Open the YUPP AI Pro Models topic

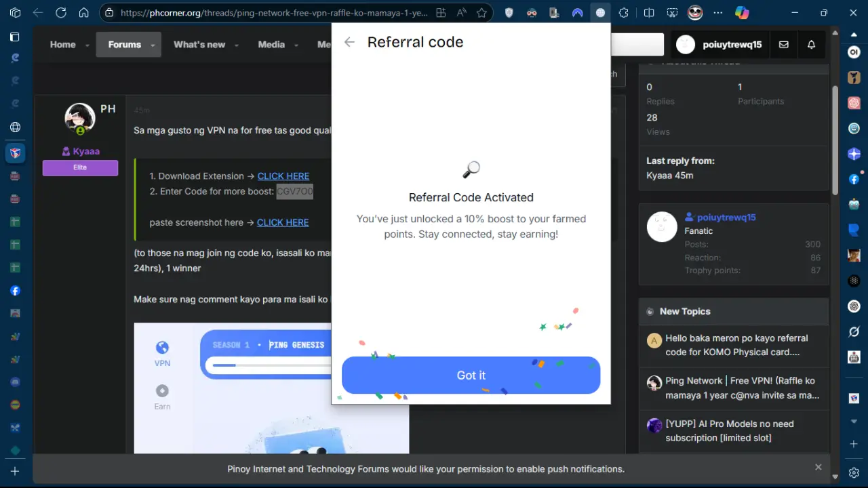[x=730, y=431]
